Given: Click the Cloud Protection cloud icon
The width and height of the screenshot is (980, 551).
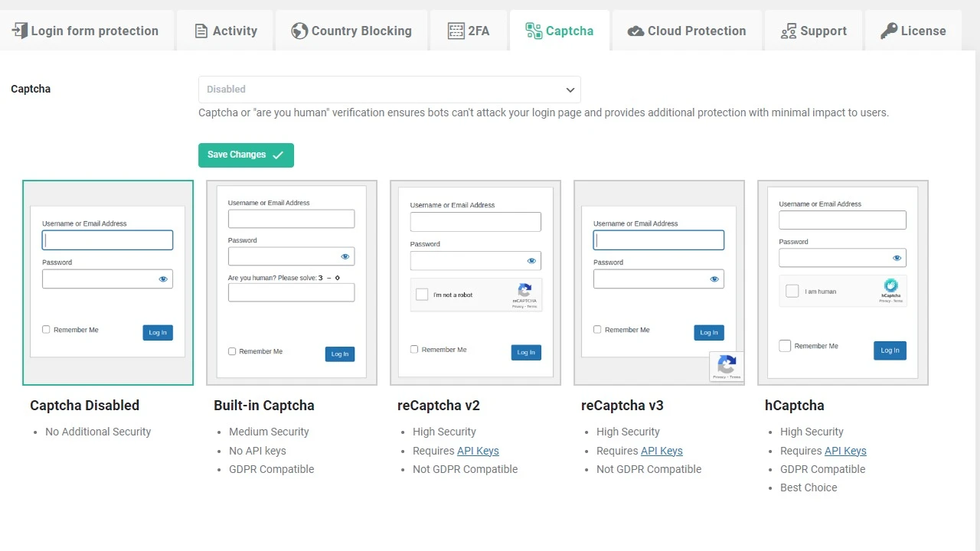Looking at the screenshot, I should tap(635, 31).
